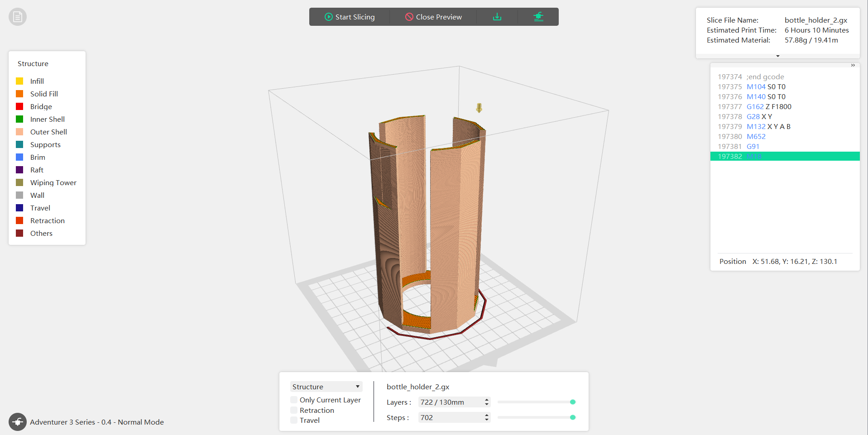Toggle the Travel checkbox in preview options

pyautogui.click(x=294, y=420)
